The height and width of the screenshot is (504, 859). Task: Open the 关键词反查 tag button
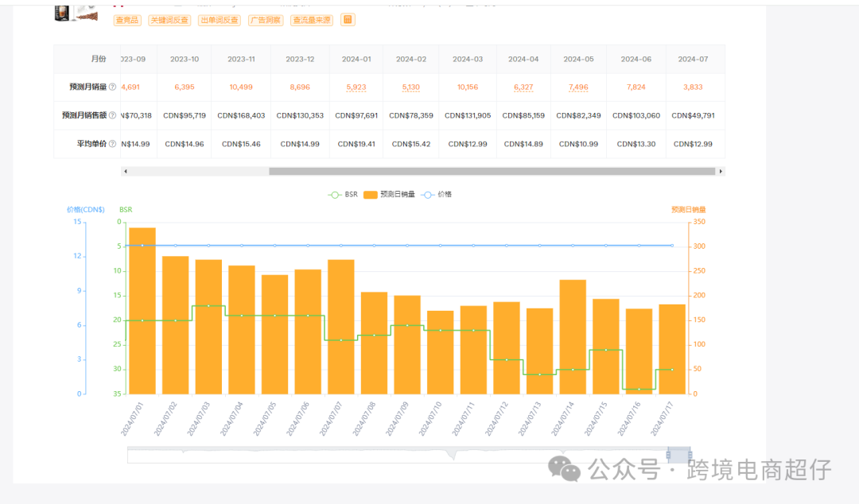[x=169, y=21]
